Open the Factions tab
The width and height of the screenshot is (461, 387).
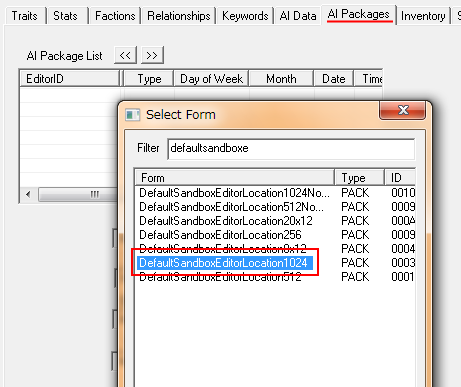(115, 16)
